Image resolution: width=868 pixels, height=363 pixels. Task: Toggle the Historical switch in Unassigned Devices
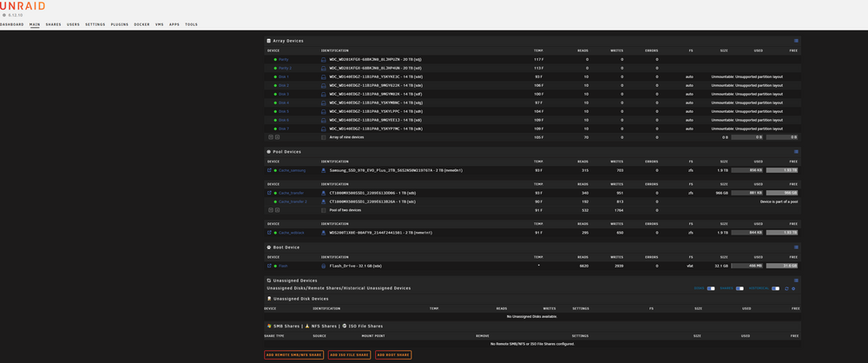click(x=775, y=288)
